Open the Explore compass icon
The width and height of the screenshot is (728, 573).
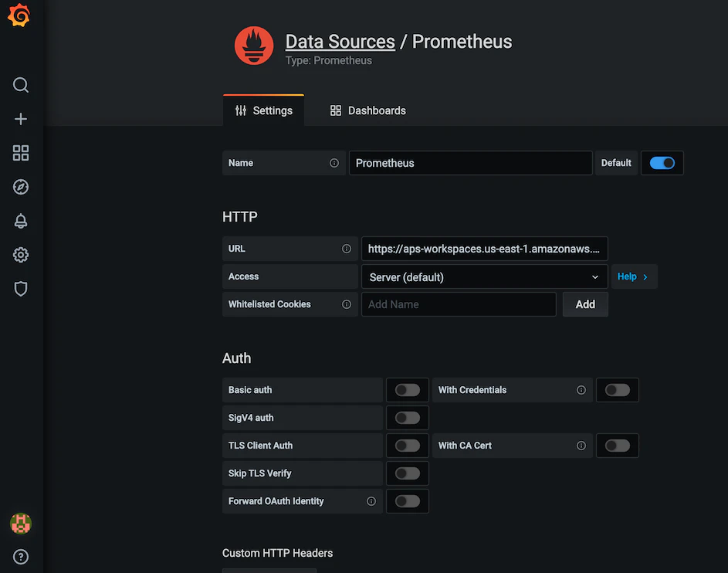pos(21,187)
